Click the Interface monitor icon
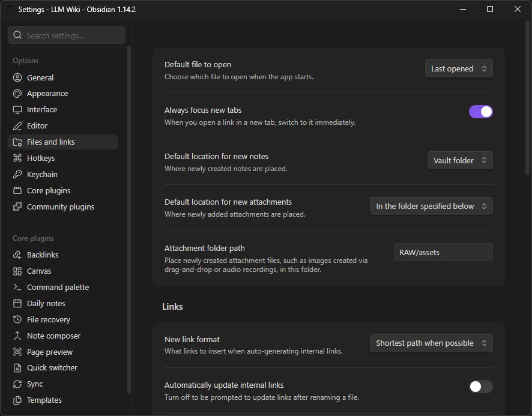This screenshot has height=416, width=532. pyautogui.click(x=17, y=110)
